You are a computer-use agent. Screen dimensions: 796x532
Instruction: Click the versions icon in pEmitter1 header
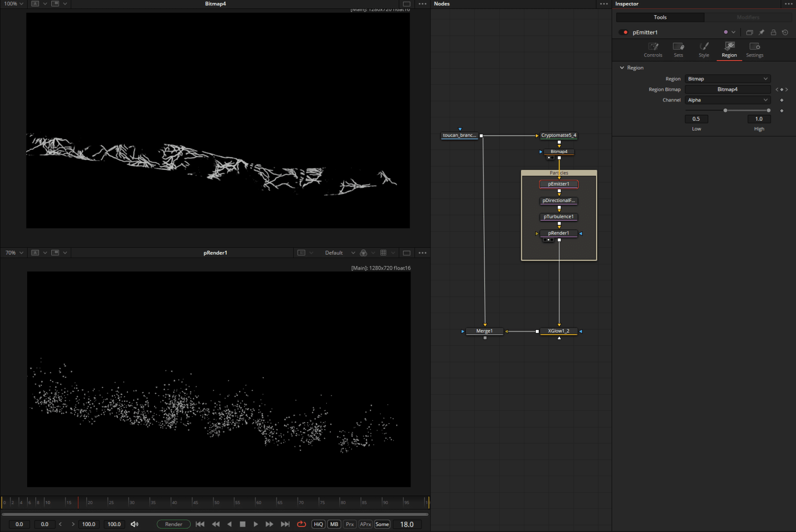click(749, 33)
